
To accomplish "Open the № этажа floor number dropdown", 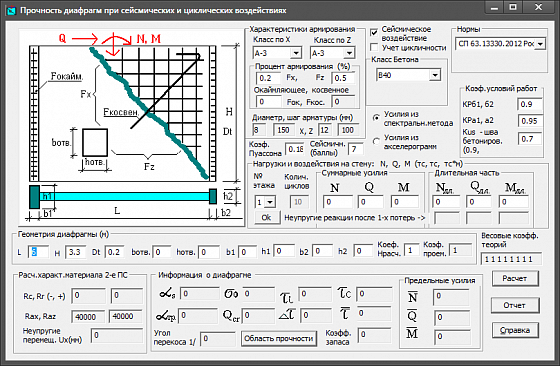I will (270, 202).
